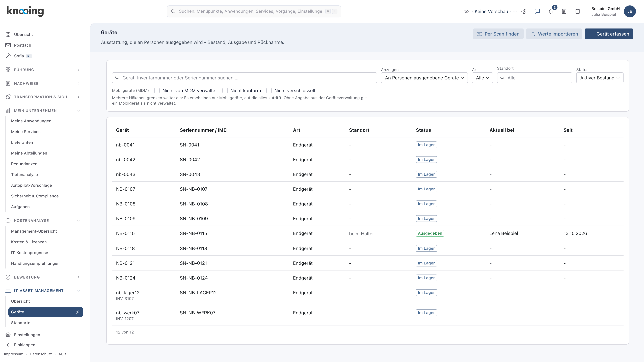This screenshot has height=362, width=644.
Task: Click the IT-Asset-Management laptop icon
Action: [x=8, y=291]
